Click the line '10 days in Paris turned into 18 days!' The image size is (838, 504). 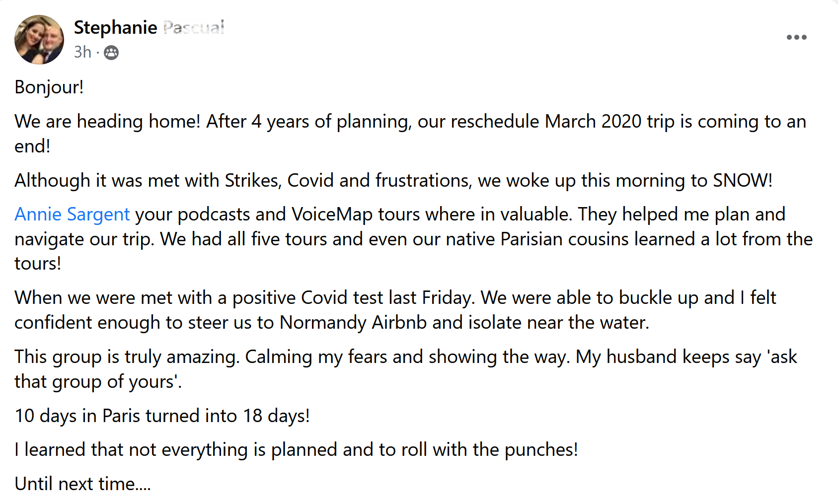(162, 416)
